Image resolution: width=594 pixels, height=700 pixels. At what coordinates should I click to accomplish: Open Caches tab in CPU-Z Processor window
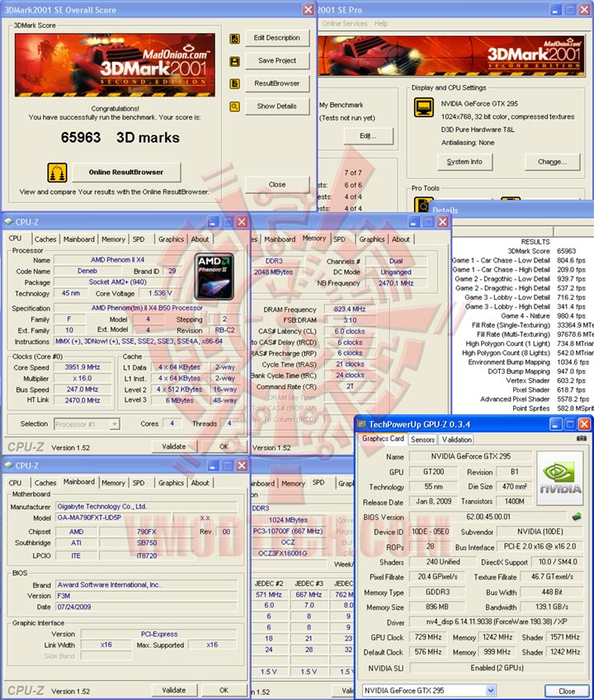(x=45, y=239)
